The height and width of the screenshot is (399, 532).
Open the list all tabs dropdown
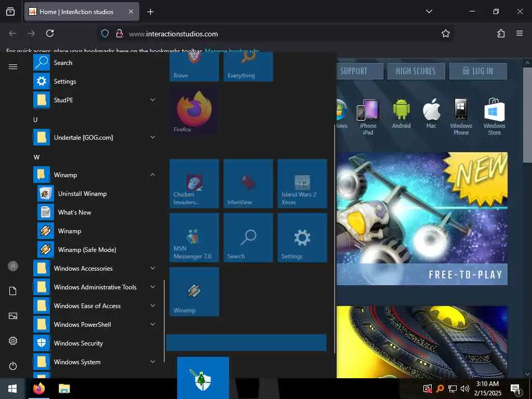pos(429,11)
